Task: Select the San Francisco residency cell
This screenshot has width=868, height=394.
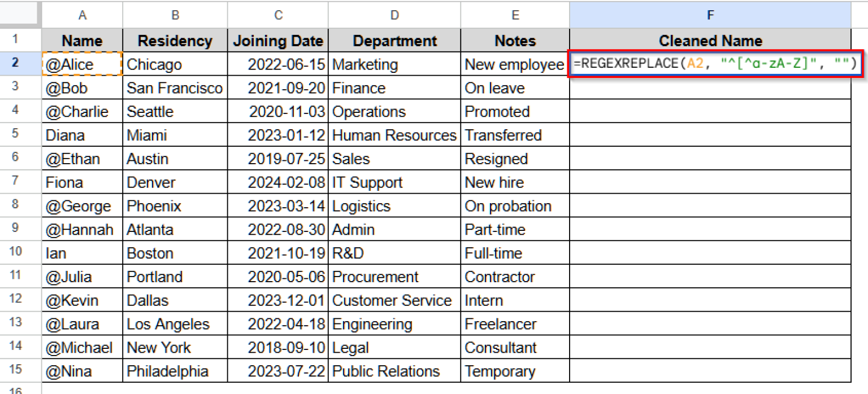Action: [x=175, y=88]
